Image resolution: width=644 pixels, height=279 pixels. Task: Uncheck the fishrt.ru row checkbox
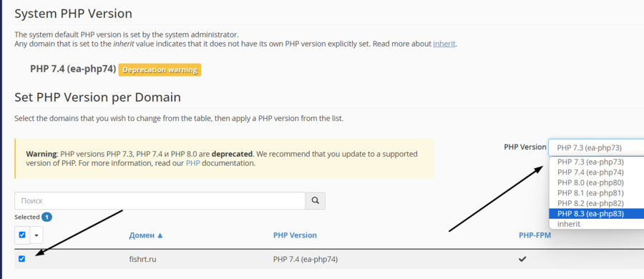(x=21, y=259)
